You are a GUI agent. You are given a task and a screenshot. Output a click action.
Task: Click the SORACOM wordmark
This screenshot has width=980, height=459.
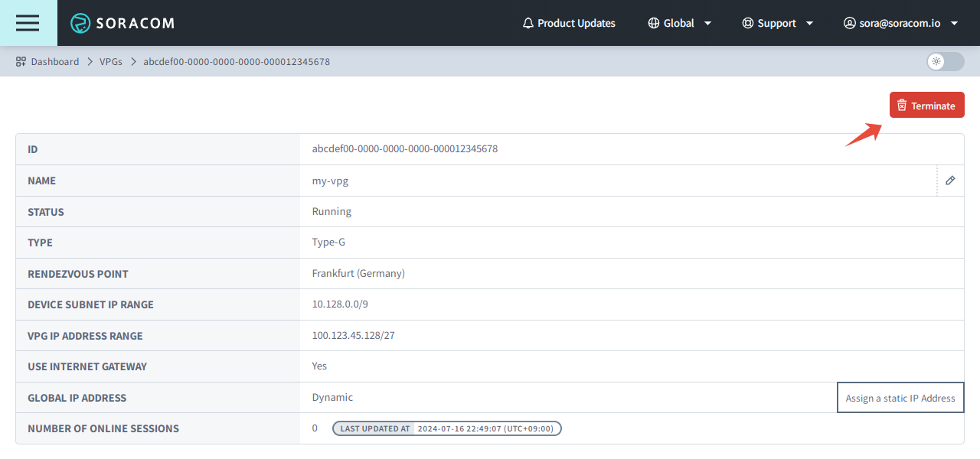point(136,23)
